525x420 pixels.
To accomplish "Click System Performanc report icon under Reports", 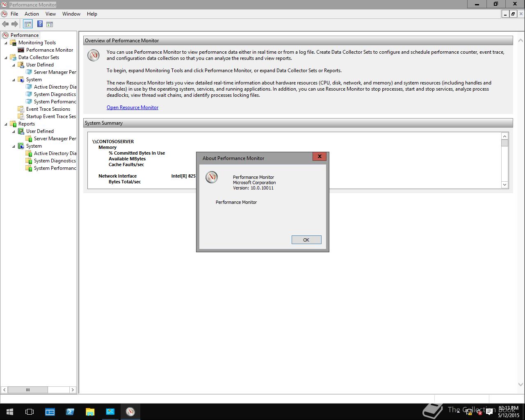I will point(29,168).
